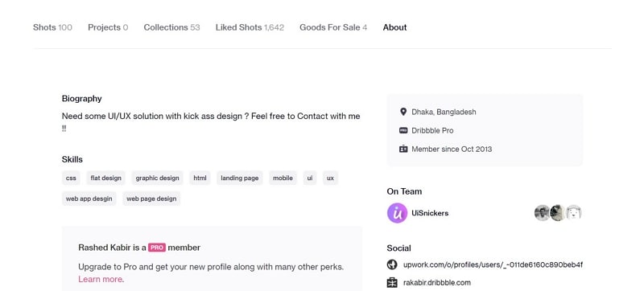Click the icon beside rakabir.dribbble.com
The height and width of the screenshot is (291, 644).
[x=392, y=283]
